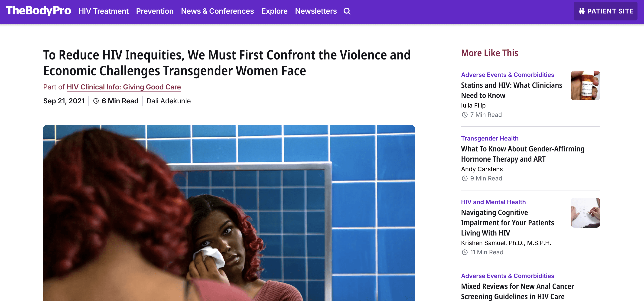
Task: Expand the Explore navigation item
Action: click(x=274, y=11)
